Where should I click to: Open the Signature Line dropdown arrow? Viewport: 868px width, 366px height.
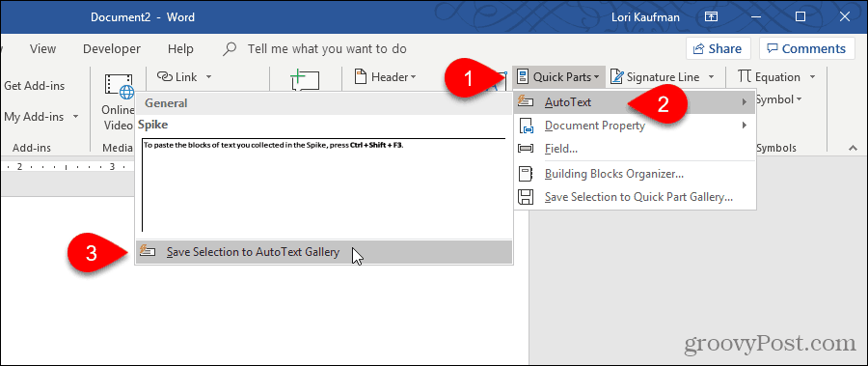pyautogui.click(x=712, y=77)
